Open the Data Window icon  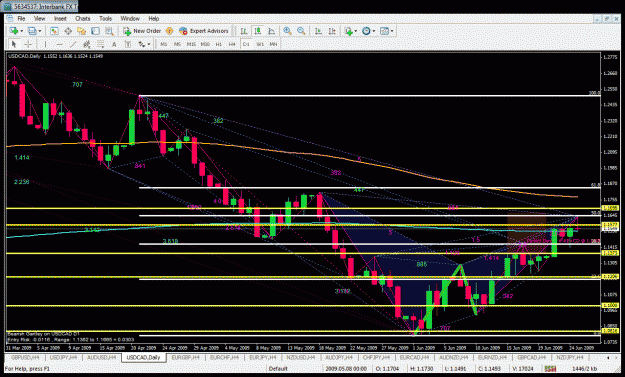pyautogui.click(x=68, y=31)
